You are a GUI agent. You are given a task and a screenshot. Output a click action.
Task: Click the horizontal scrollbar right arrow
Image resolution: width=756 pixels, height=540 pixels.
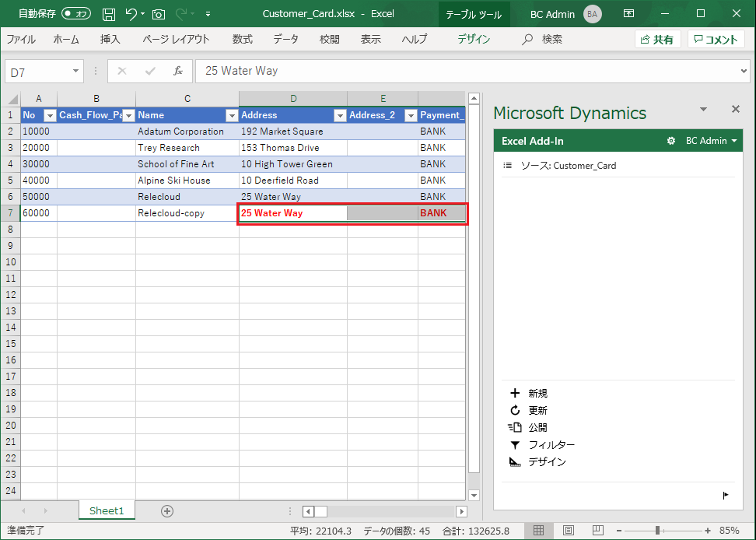[x=461, y=511]
